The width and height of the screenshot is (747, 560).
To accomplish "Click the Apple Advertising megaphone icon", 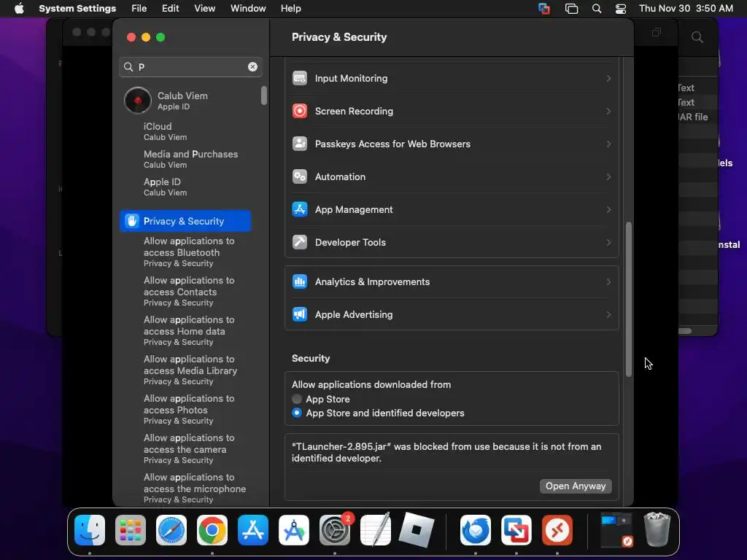I will 300,315.
